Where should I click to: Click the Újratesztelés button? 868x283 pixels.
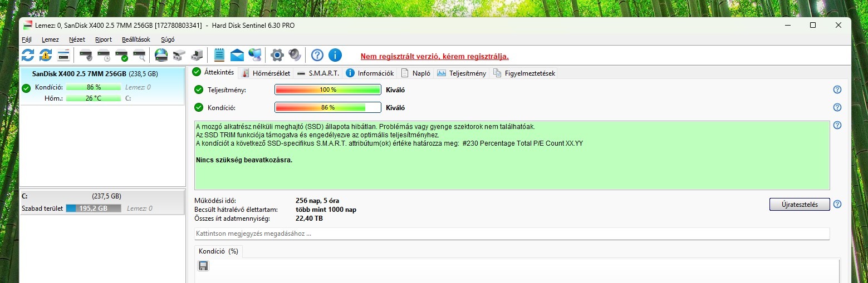[x=800, y=204]
